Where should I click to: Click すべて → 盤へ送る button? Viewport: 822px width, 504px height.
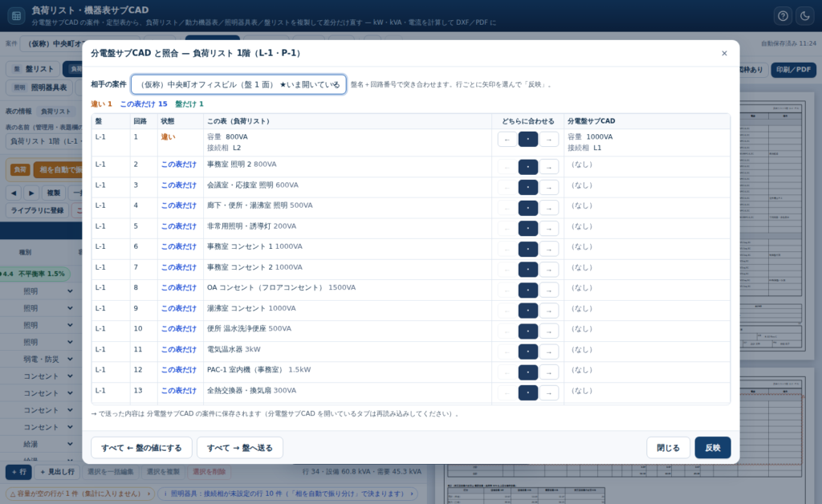[x=239, y=448]
